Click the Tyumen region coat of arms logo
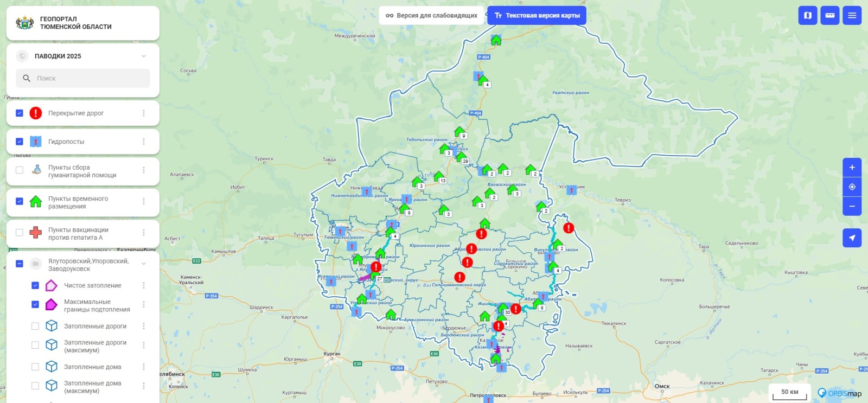 (25, 23)
